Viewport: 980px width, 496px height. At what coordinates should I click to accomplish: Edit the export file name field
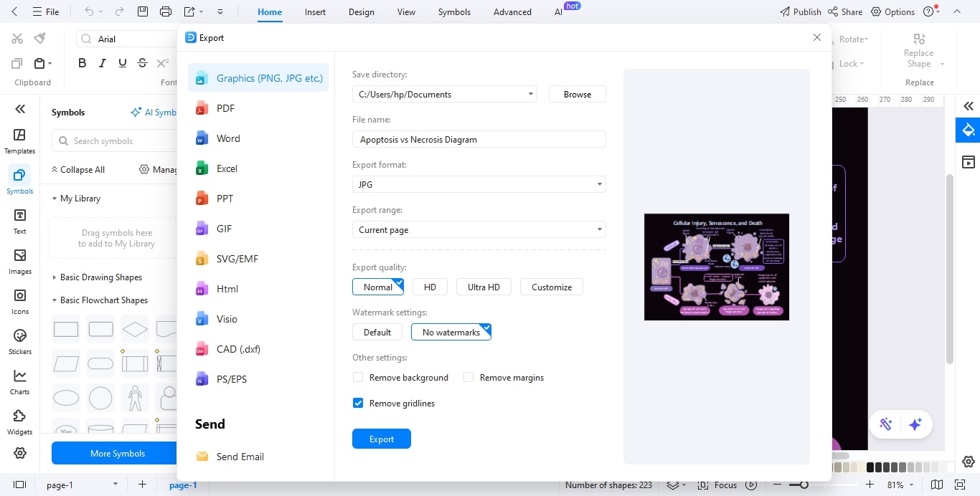coord(479,139)
